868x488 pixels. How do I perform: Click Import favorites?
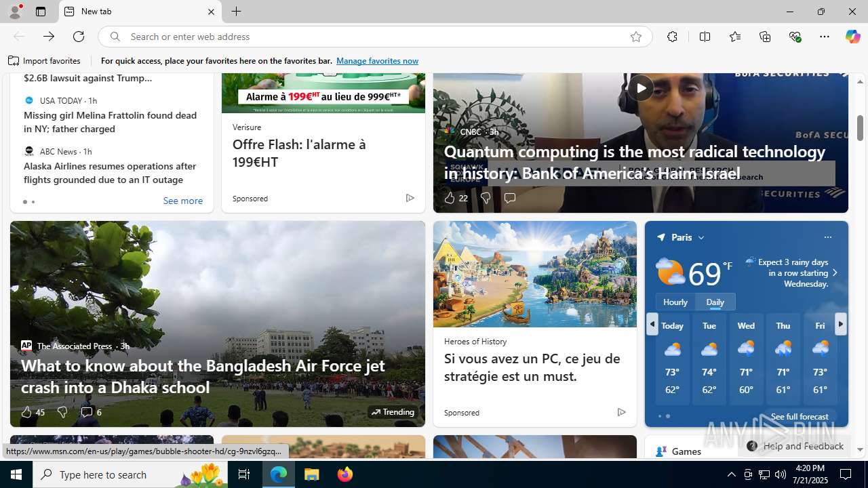(x=44, y=61)
